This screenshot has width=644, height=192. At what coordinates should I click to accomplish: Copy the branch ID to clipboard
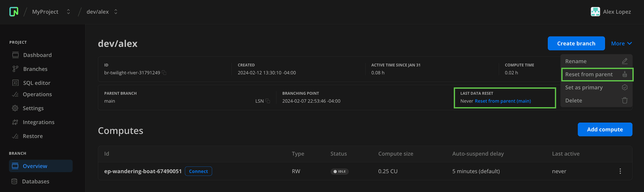click(164, 73)
